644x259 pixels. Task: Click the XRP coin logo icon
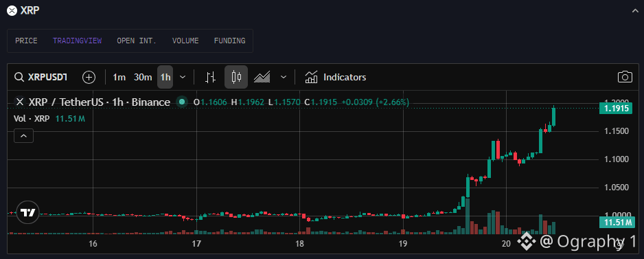[12, 11]
